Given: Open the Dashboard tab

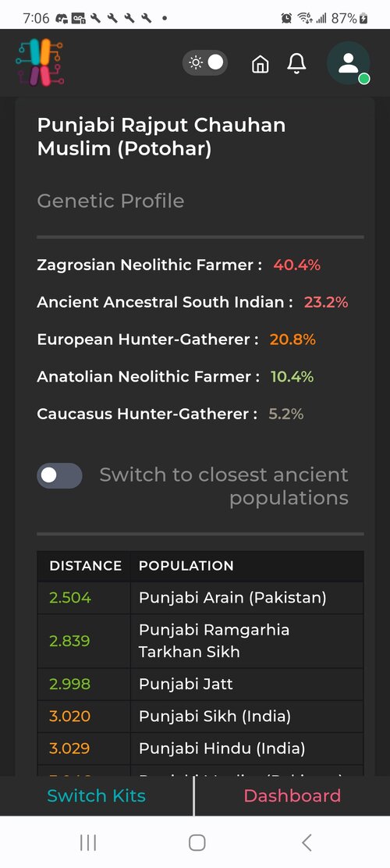Looking at the screenshot, I should tap(292, 795).
